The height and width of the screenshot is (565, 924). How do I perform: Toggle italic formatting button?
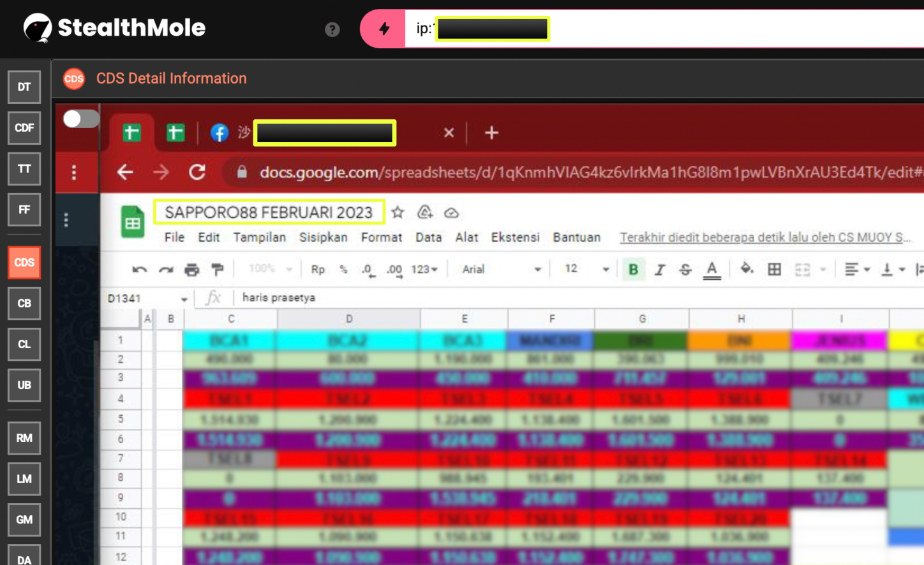point(660,270)
